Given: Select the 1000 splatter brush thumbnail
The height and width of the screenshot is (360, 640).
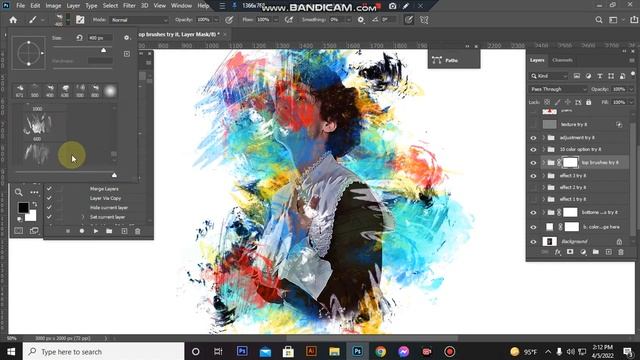Looking at the screenshot, I should [37, 123].
